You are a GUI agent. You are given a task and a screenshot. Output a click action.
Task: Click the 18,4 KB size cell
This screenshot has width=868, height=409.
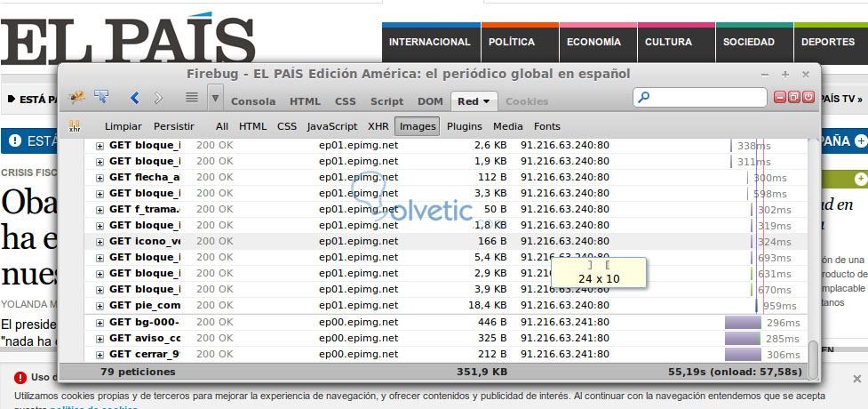click(489, 305)
